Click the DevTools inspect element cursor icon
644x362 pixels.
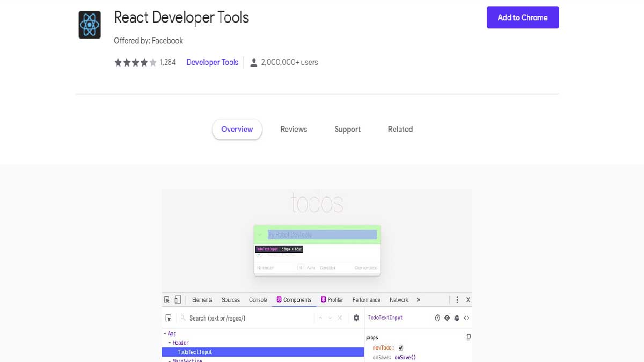click(x=167, y=300)
